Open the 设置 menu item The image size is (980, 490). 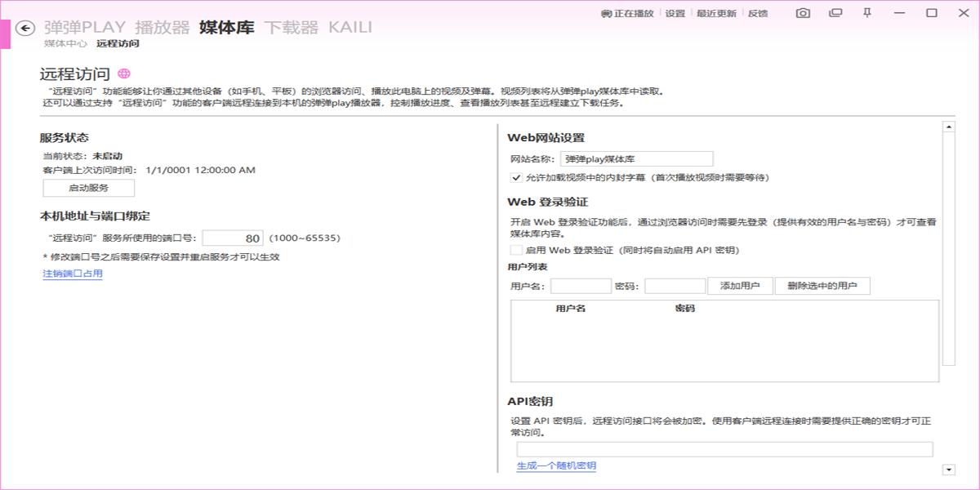[x=675, y=14]
